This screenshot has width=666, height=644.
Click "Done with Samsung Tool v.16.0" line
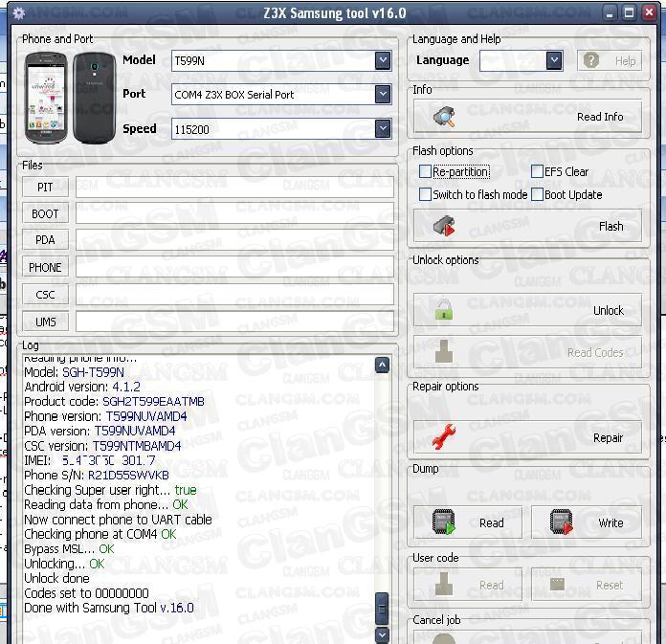pyautogui.click(x=109, y=608)
